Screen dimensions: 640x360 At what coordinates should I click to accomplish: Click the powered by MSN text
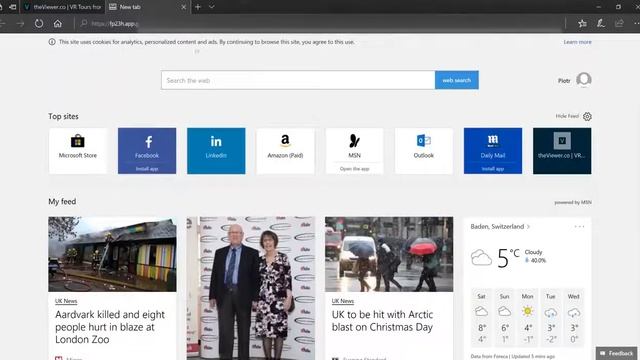tap(573, 202)
